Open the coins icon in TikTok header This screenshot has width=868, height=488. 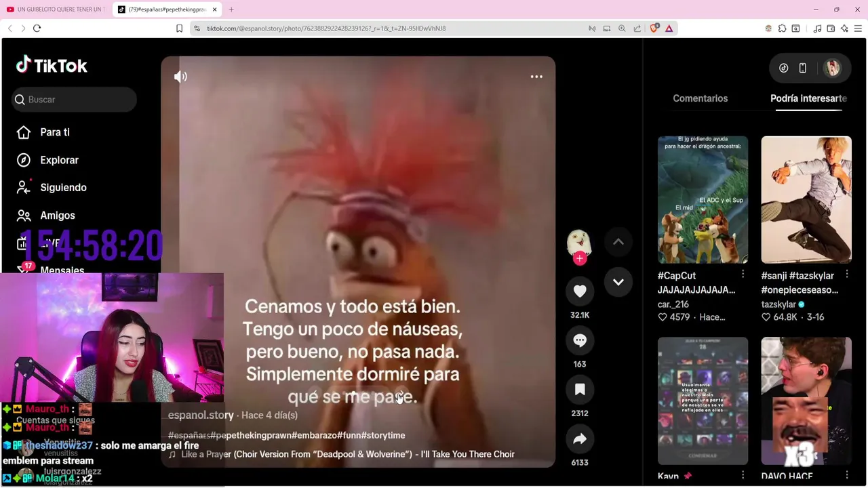click(783, 68)
